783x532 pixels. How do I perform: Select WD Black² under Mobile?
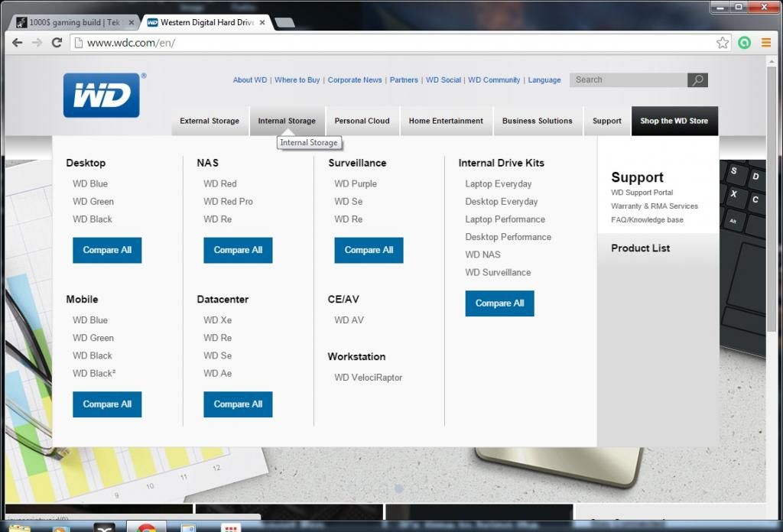tap(94, 373)
